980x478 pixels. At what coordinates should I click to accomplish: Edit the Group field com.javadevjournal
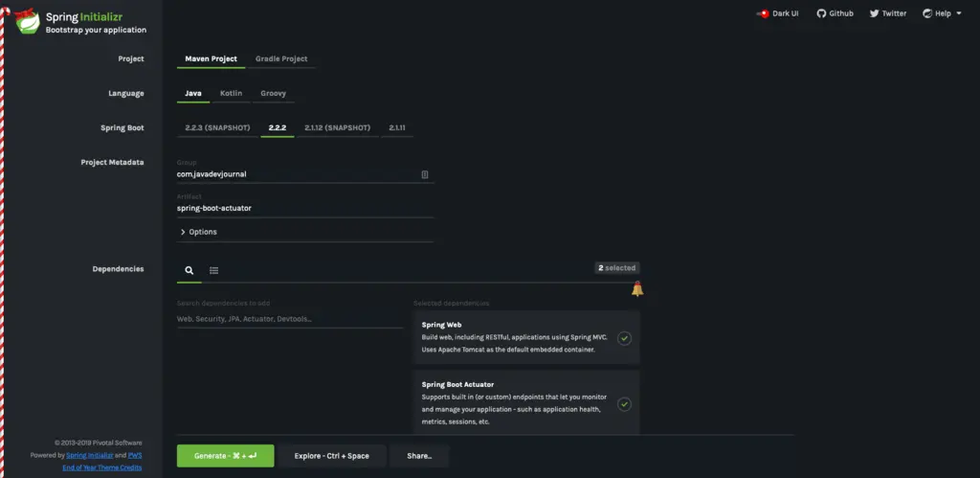(305, 174)
